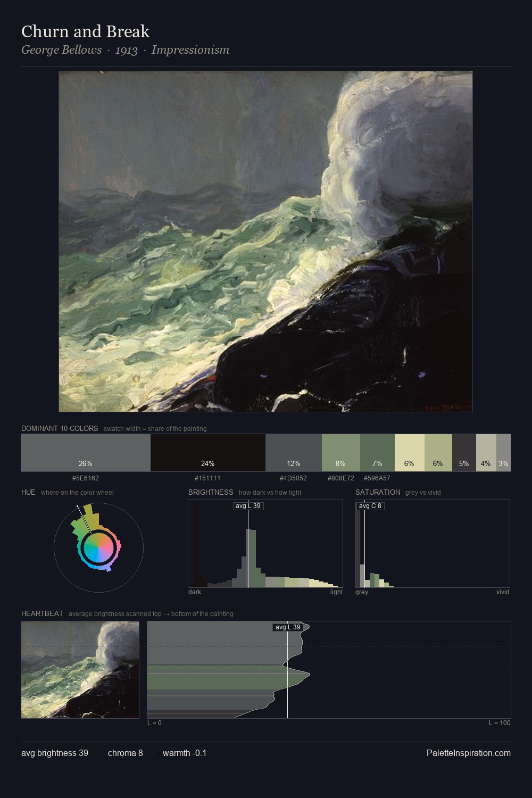Visit PaletteInspiration.com link
Image resolution: width=532 pixels, height=798 pixels.
click(x=469, y=753)
